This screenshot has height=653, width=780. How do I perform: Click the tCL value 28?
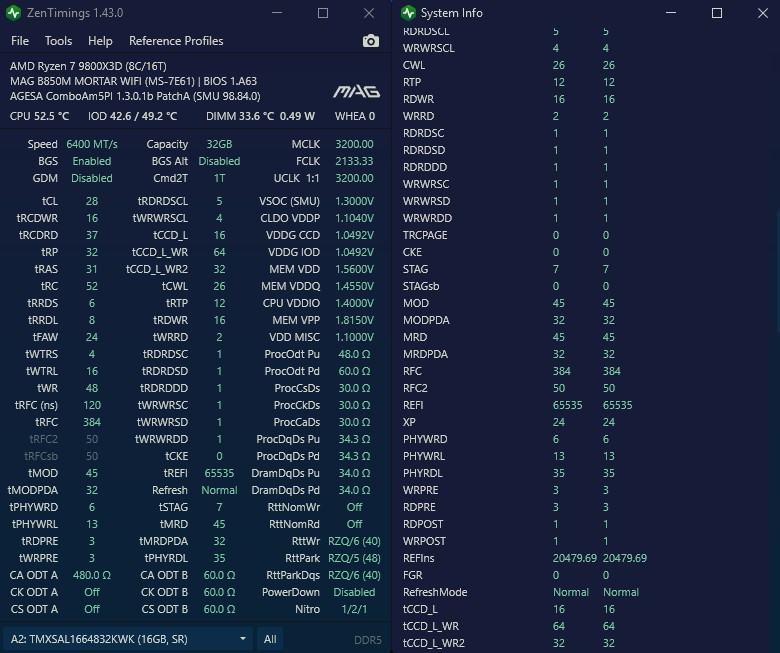(92, 201)
